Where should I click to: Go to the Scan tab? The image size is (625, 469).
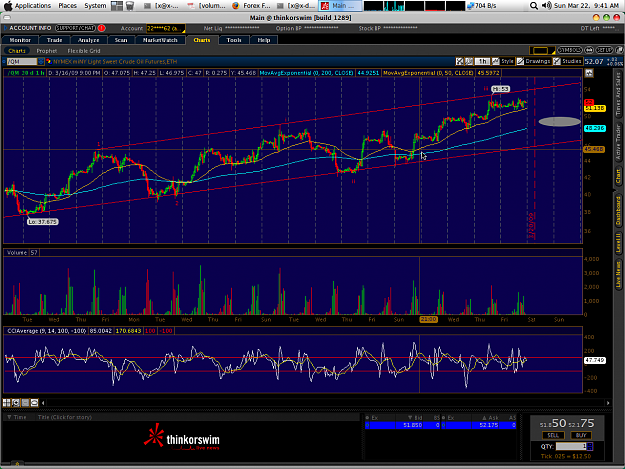click(121, 40)
